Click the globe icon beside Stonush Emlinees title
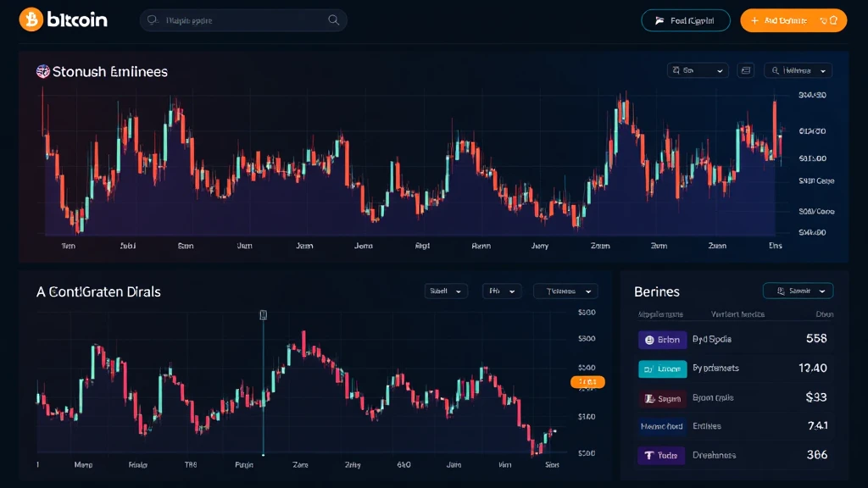The height and width of the screenshot is (488, 868). (42, 72)
